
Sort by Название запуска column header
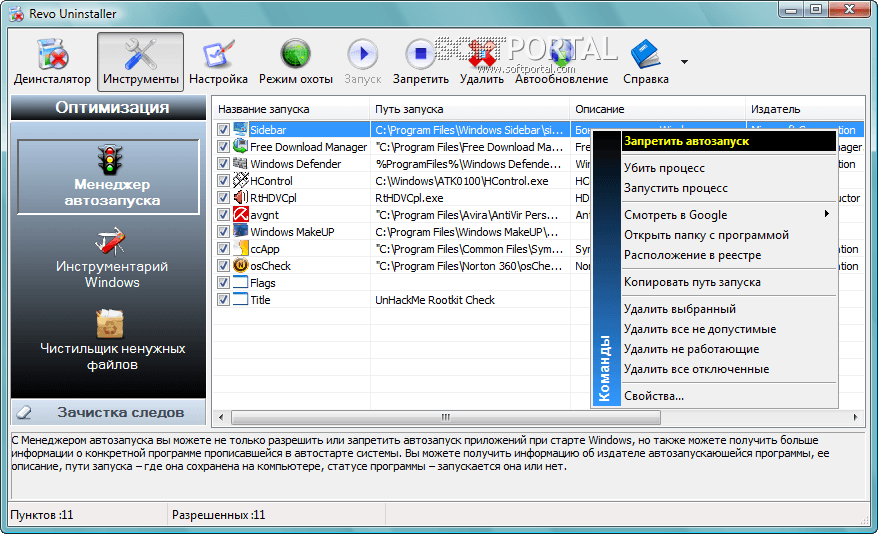click(x=291, y=109)
